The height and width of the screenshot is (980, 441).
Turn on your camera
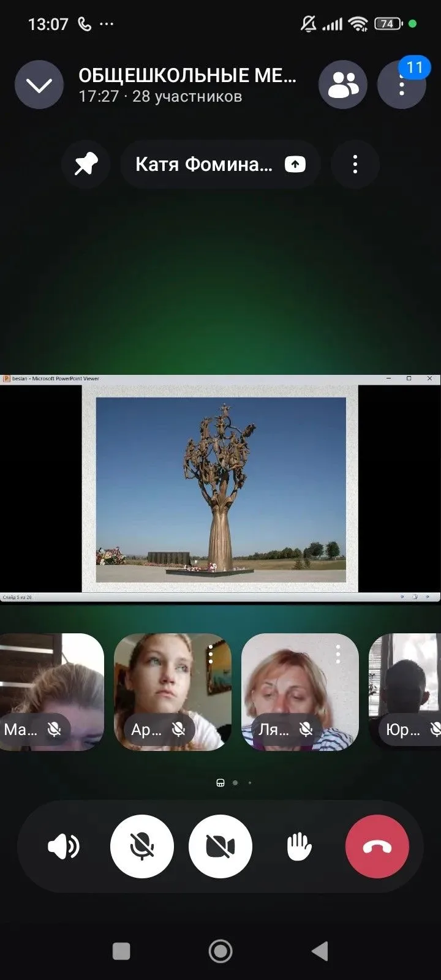point(221,846)
